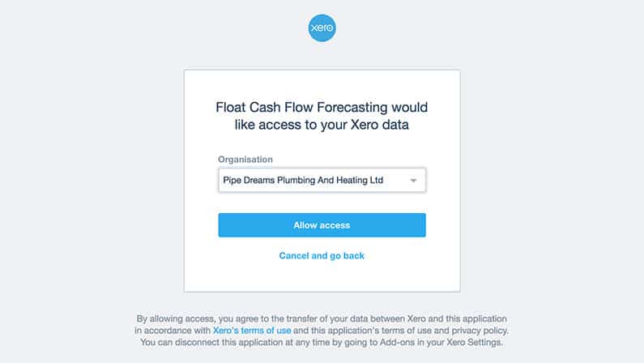Open the Xero's terms of use link
644x363 pixels.
252,331
